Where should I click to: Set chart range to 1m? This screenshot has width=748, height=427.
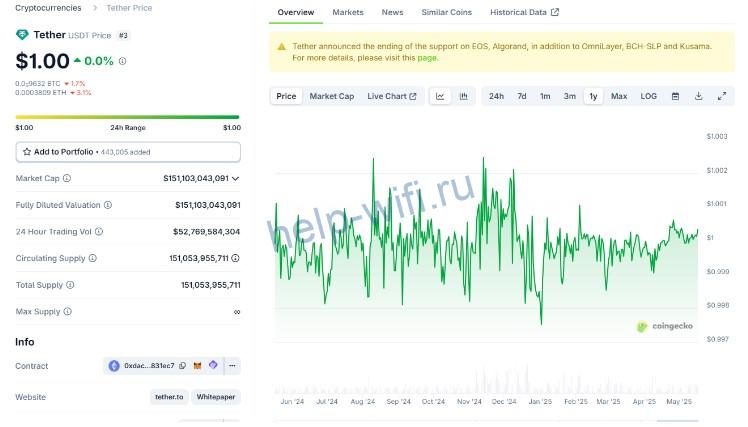[x=545, y=96]
